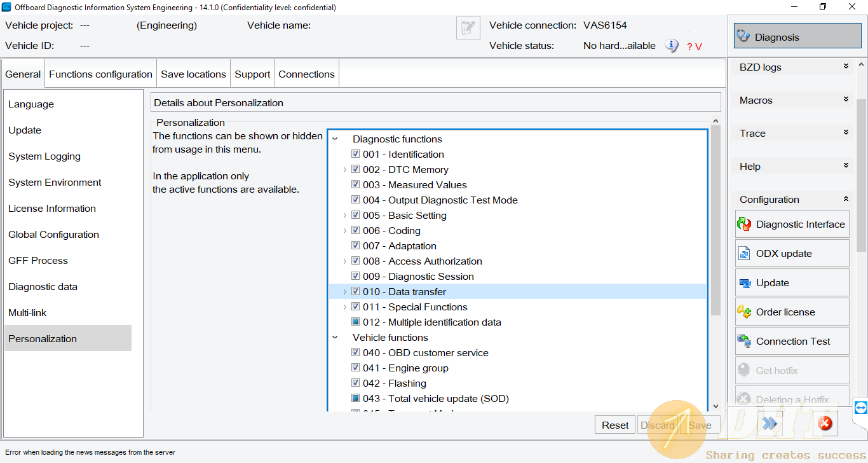Select System Logging in left list
The height and width of the screenshot is (463, 868).
coord(44,156)
